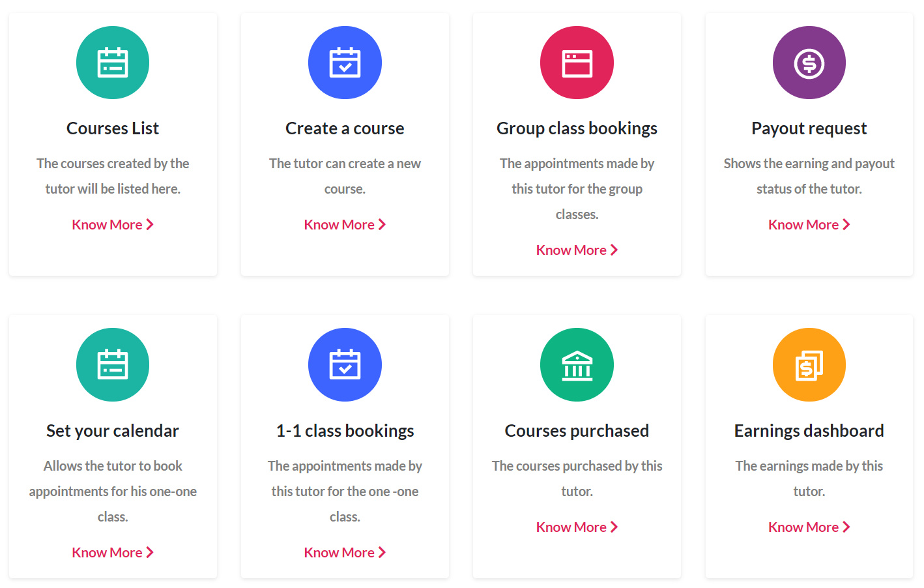This screenshot has width=924, height=588.
Task: Click the green Courses purchased bank icon
Action: tap(577, 364)
